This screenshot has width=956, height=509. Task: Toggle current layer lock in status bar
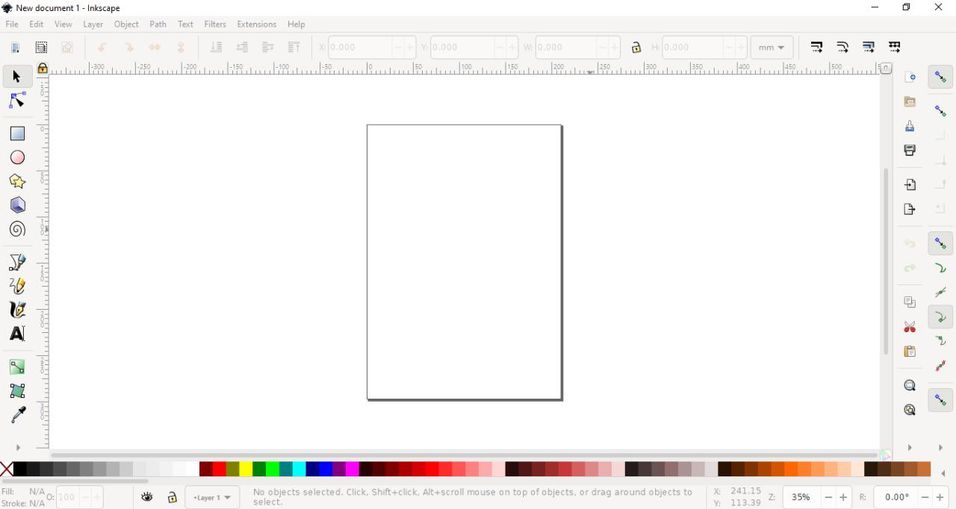coord(172,497)
